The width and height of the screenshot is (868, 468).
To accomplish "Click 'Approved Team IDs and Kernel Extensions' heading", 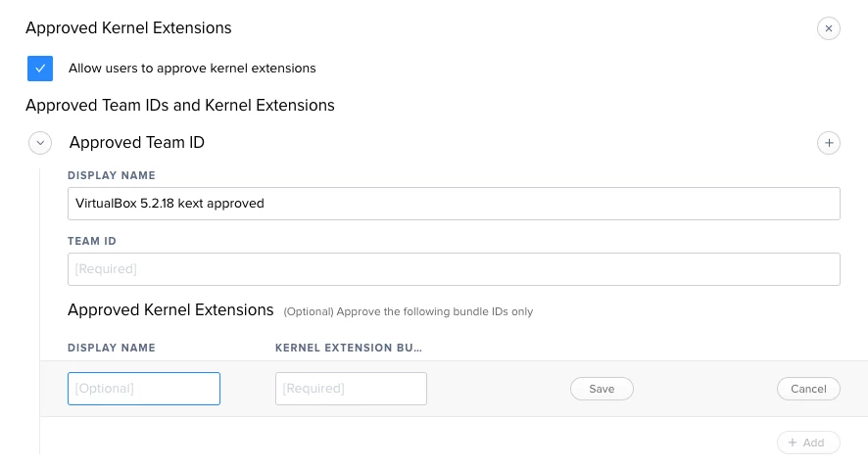I will pos(180,105).
